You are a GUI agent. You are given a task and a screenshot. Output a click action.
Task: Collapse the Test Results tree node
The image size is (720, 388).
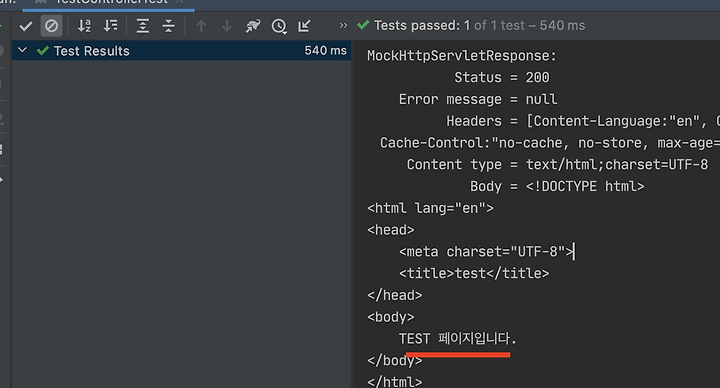point(22,50)
